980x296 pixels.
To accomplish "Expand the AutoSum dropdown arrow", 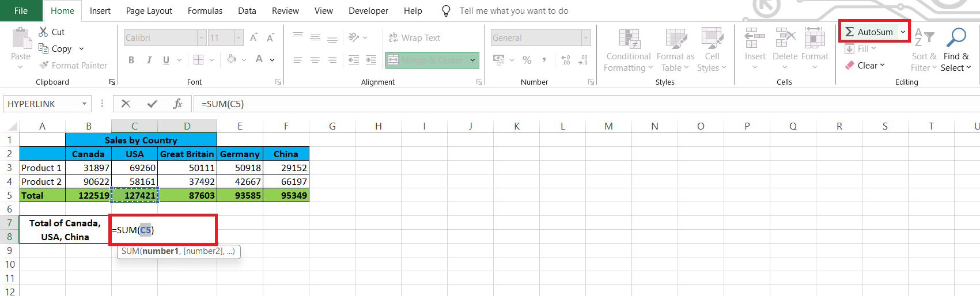I will coord(903,32).
